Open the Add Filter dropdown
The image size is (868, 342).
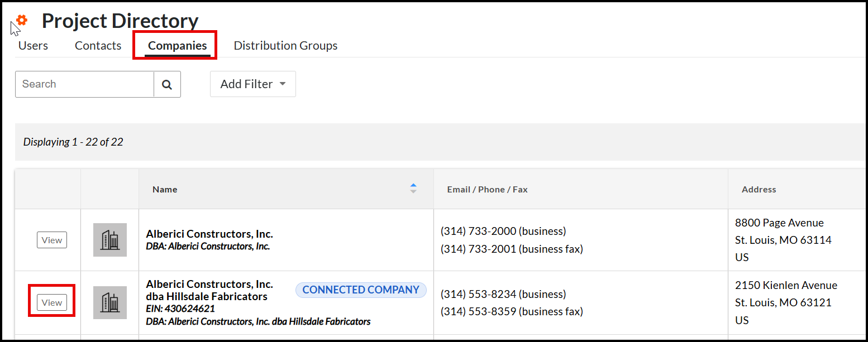tap(252, 84)
